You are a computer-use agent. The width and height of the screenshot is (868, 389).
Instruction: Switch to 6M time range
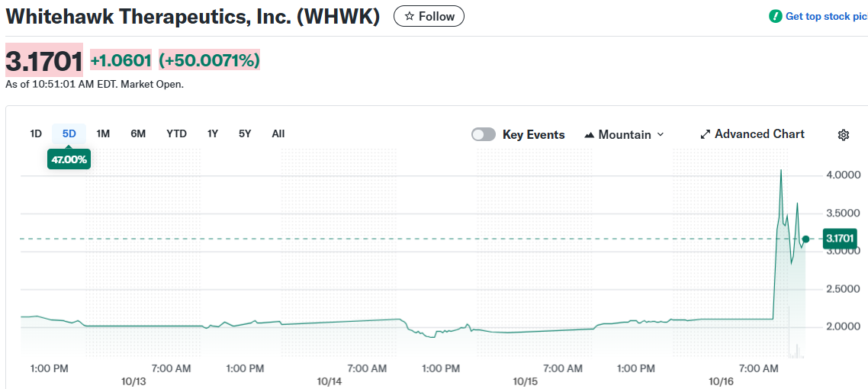138,133
